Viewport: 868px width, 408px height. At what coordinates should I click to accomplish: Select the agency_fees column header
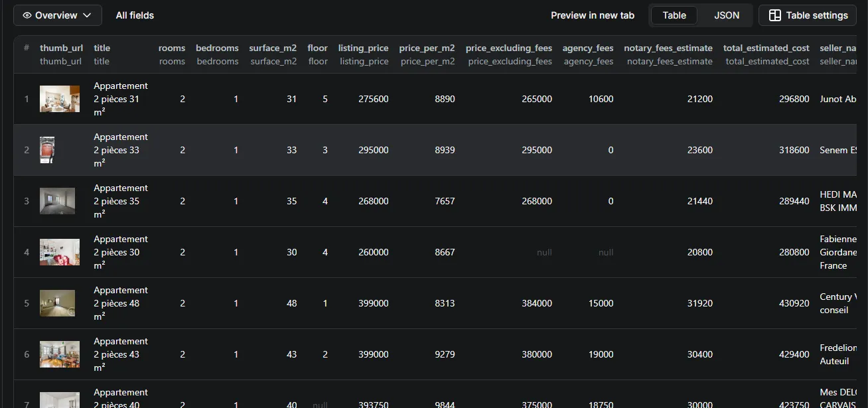[x=587, y=48]
